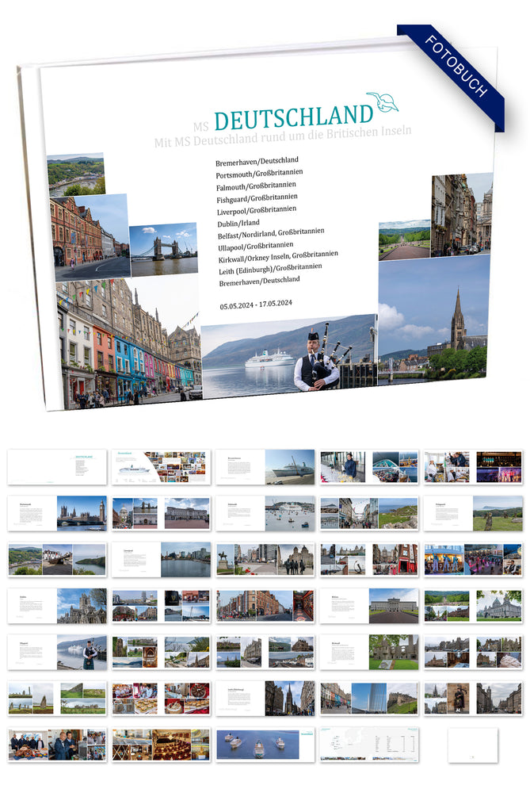Image resolution: width=530 pixels, height=812 pixels.
Task: Select the blank back cover thumbnail
Action: pyautogui.click(x=473, y=745)
